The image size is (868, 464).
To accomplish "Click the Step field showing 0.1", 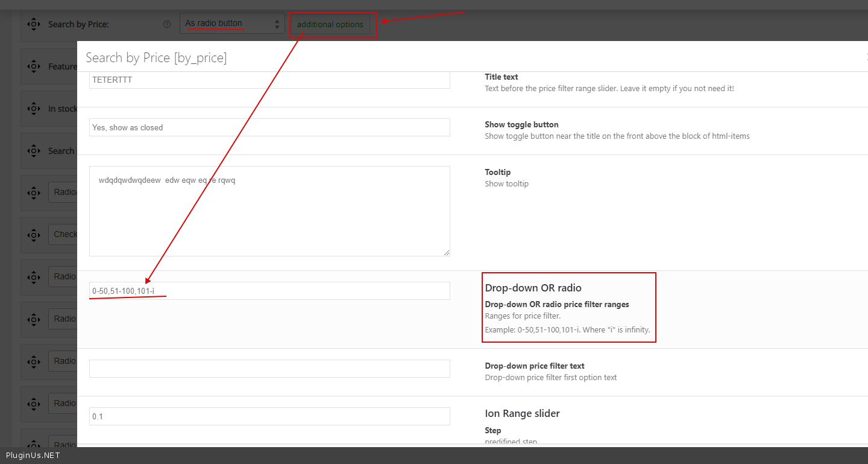I will pyautogui.click(x=269, y=416).
